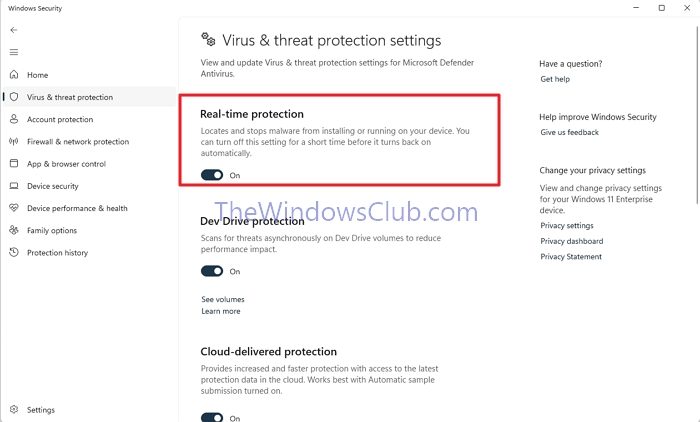
Task: Turn off Real-time protection toggle
Action: tap(212, 175)
